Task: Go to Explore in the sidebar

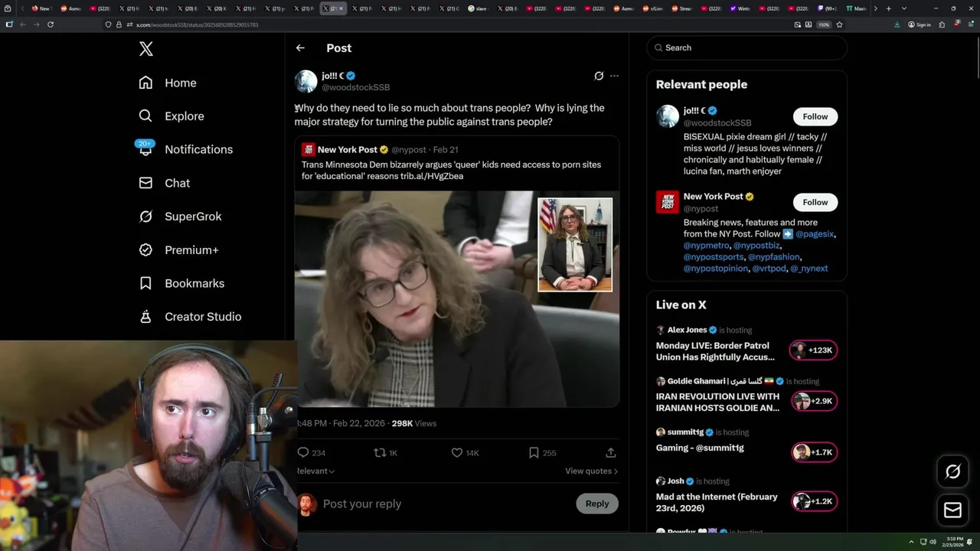Action: (x=171, y=116)
